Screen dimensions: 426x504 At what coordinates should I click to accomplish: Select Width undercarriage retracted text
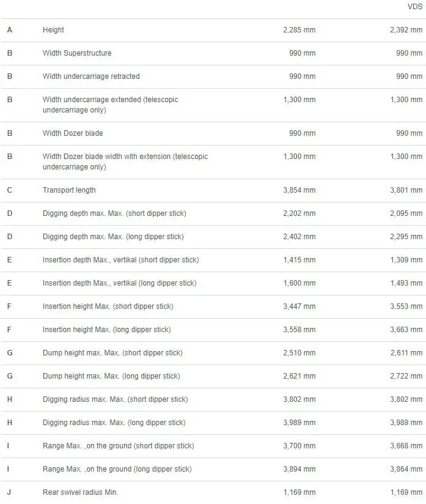coord(91,76)
